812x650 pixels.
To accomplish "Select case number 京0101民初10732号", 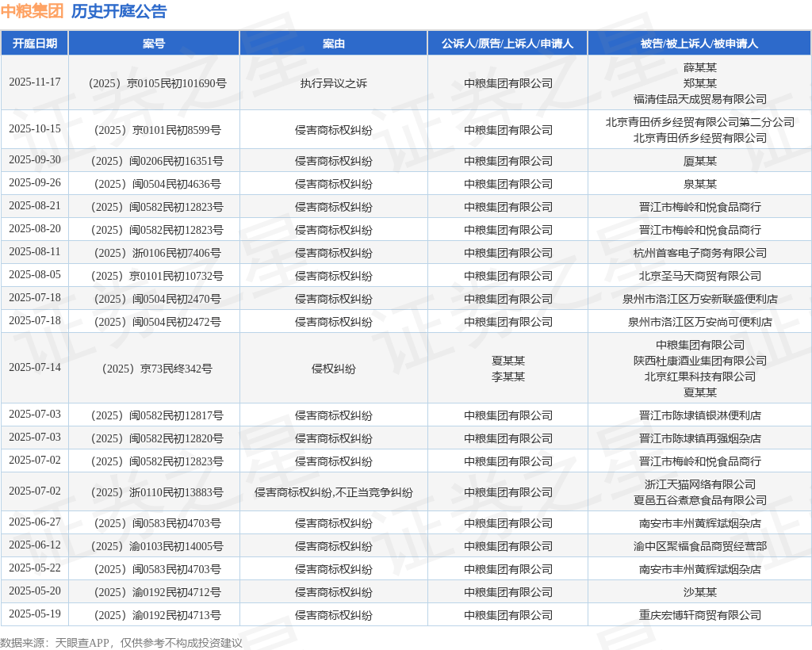I will tap(158, 276).
